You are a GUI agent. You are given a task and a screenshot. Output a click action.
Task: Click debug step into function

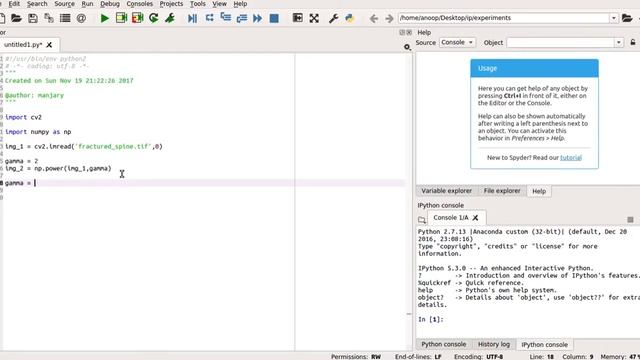pyautogui.click(x=225, y=18)
